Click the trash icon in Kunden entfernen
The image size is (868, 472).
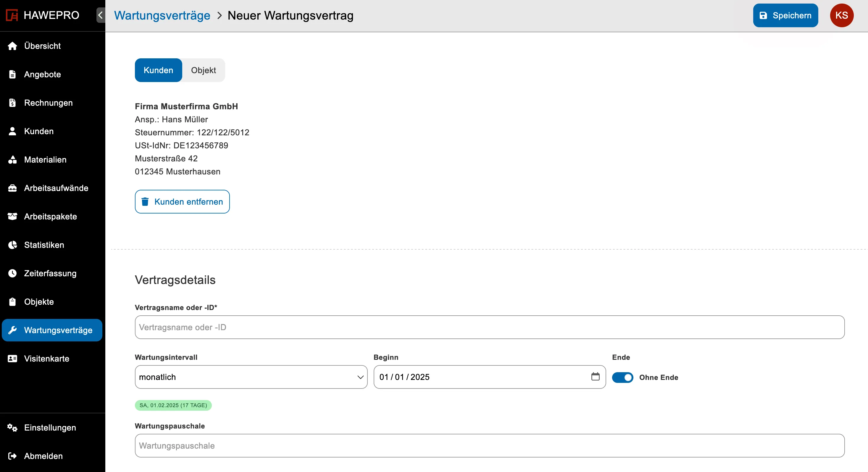click(x=145, y=202)
